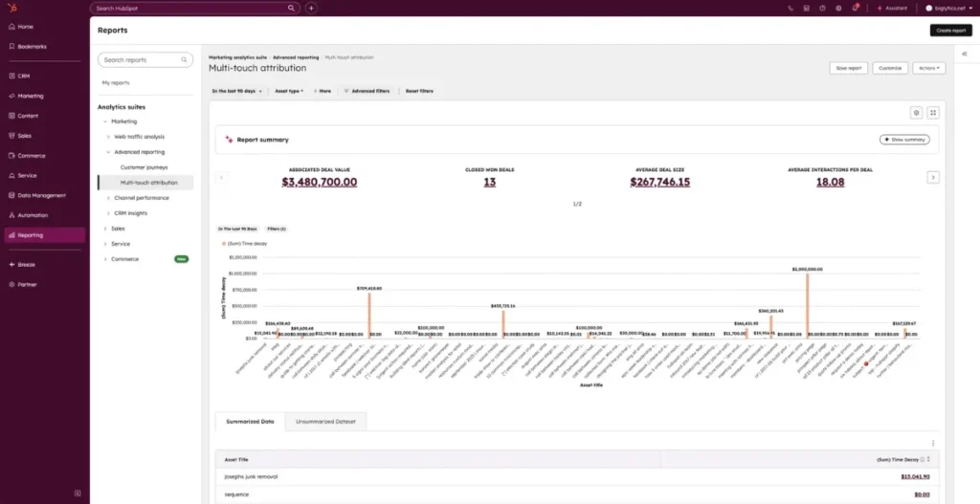
Task: Open the Actions dropdown
Action: coord(928,68)
